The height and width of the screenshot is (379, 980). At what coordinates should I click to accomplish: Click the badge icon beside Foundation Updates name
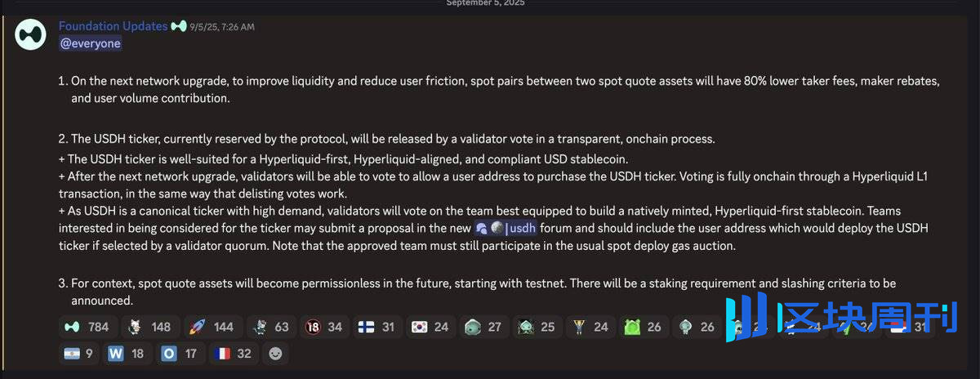[x=180, y=26]
